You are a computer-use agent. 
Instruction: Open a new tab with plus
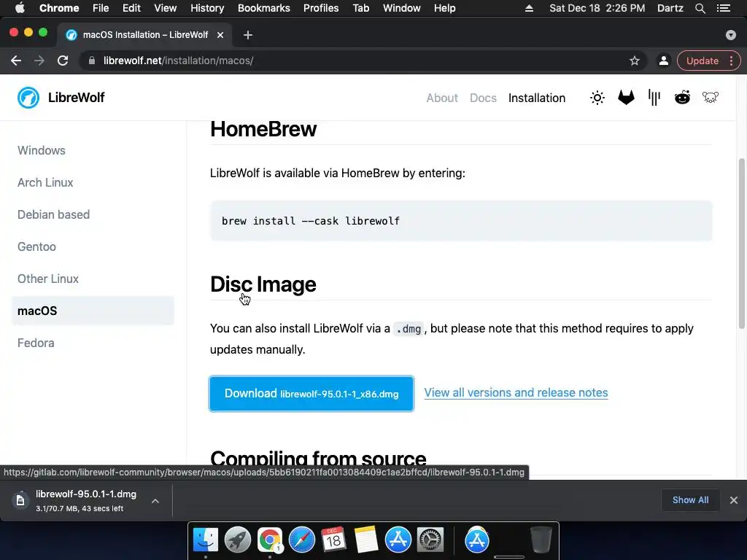point(248,35)
